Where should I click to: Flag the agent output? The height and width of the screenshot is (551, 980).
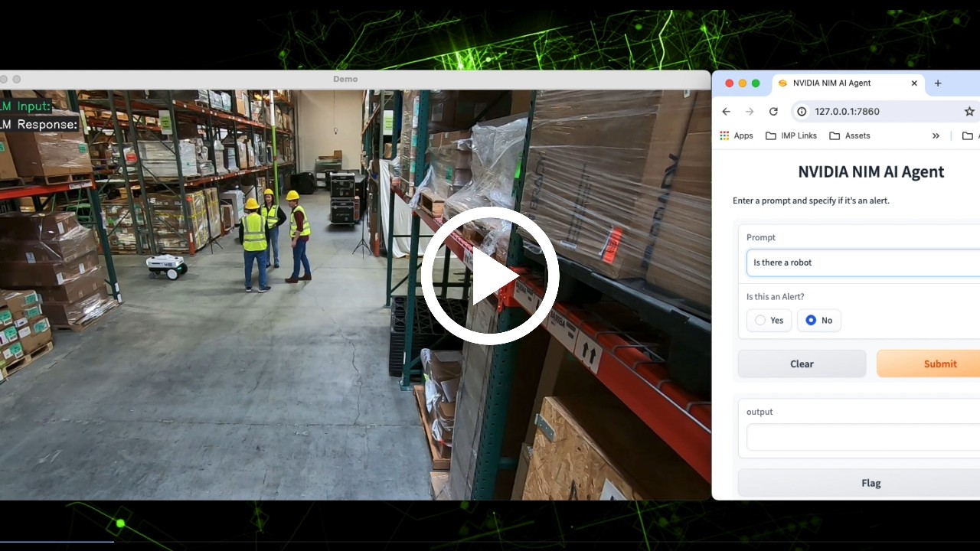point(871,483)
